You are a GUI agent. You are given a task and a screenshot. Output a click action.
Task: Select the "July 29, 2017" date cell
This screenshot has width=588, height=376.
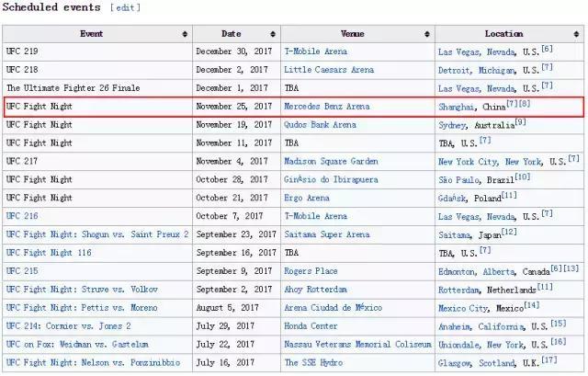pos(237,326)
